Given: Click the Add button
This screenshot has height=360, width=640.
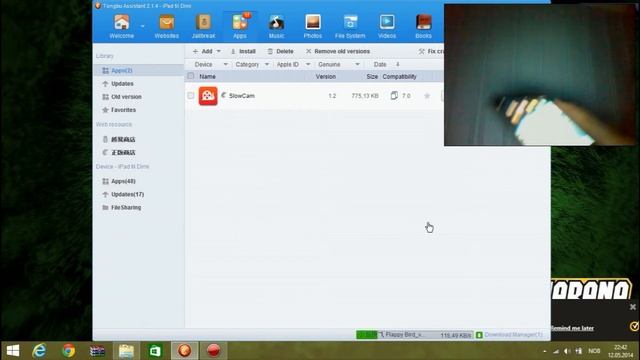Looking at the screenshot, I should pos(203,51).
